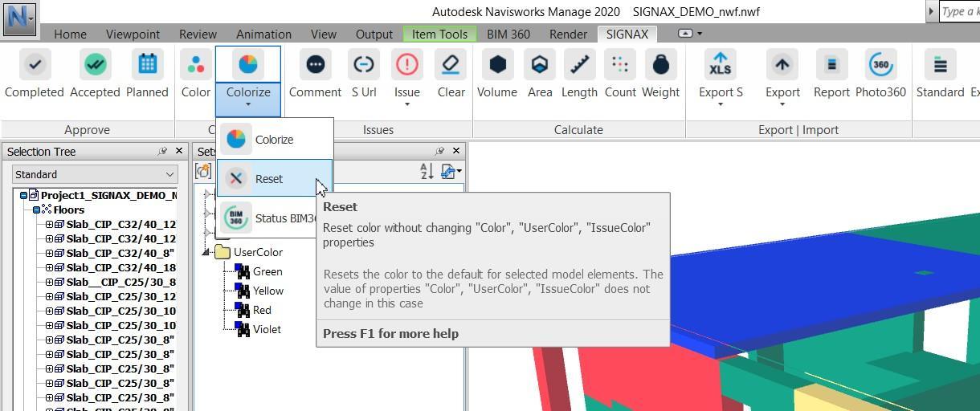This screenshot has height=411, width=980.
Task: Click the new selection set icon
Action: click(x=203, y=171)
